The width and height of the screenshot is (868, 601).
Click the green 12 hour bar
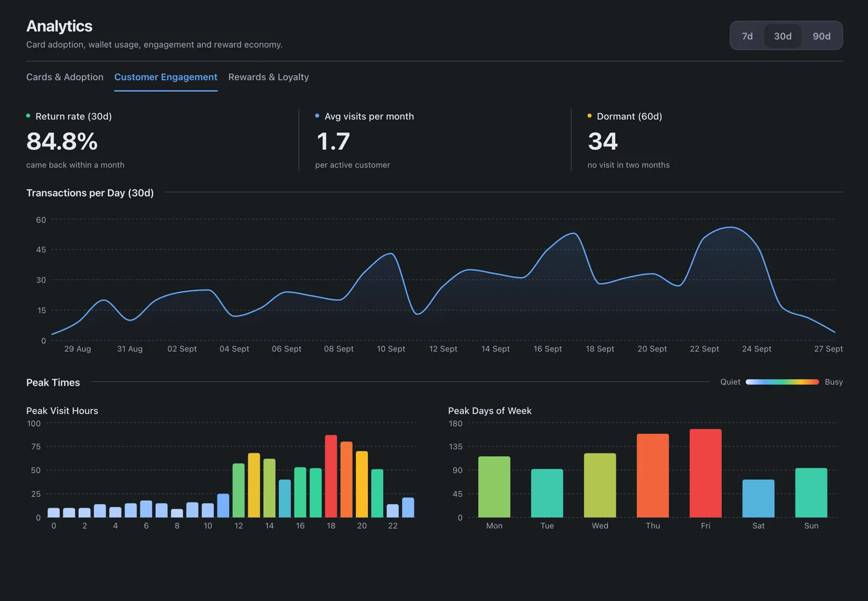tap(238, 490)
